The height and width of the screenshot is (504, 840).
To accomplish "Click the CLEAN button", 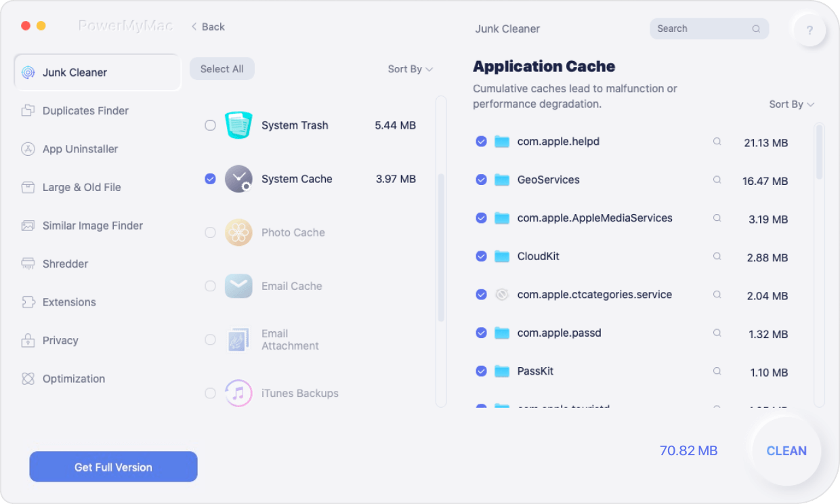I will [786, 451].
